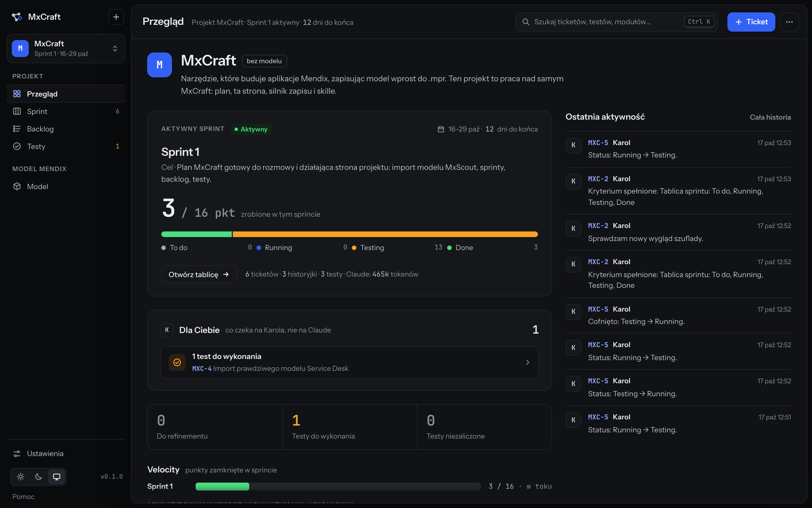Click the Testy checkmark circle icon
This screenshot has height=508, width=812.
click(17, 146)
